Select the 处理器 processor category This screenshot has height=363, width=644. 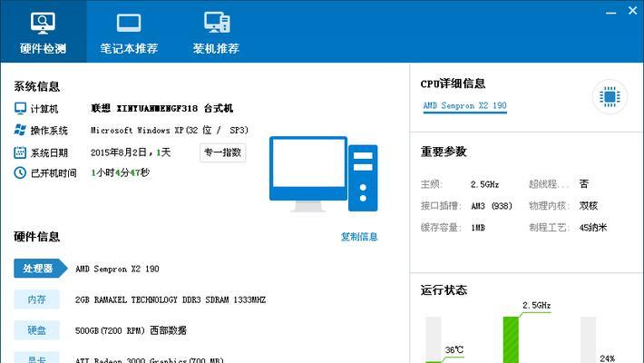pos(40,269)
